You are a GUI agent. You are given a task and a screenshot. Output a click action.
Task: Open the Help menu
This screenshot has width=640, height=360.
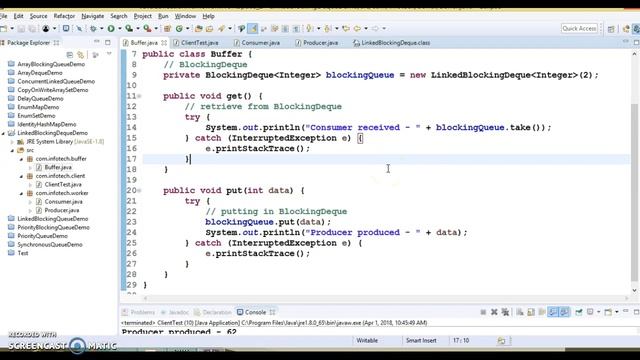pos(208,16)
